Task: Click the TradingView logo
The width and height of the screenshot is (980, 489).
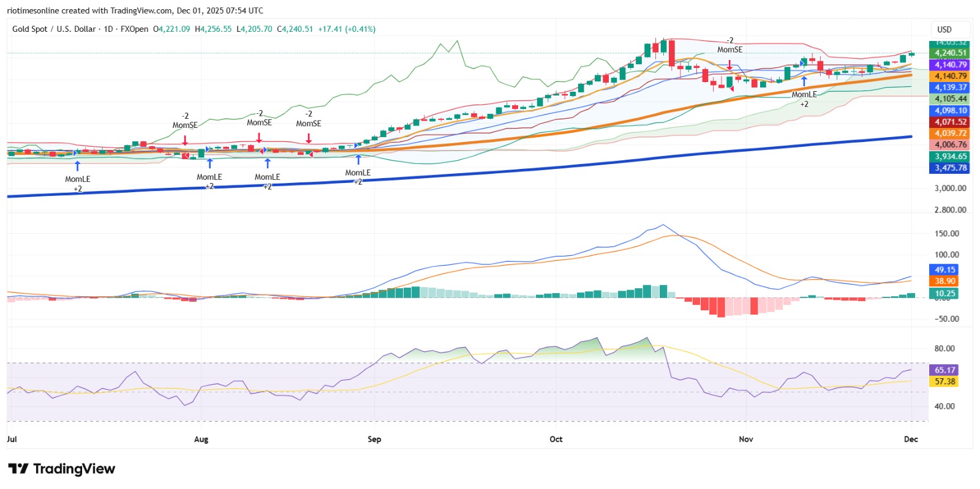Action: coord(62,469)
